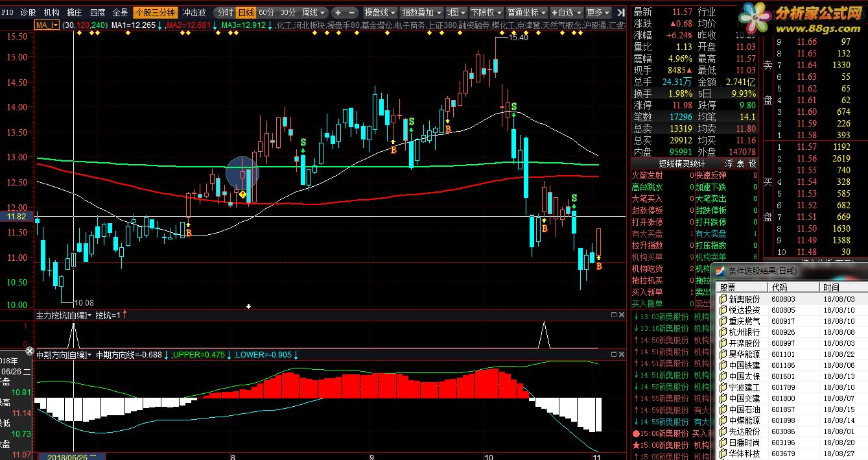Sort results by 时间 column header
Screen dimensions: 868x460
point(843,287)
